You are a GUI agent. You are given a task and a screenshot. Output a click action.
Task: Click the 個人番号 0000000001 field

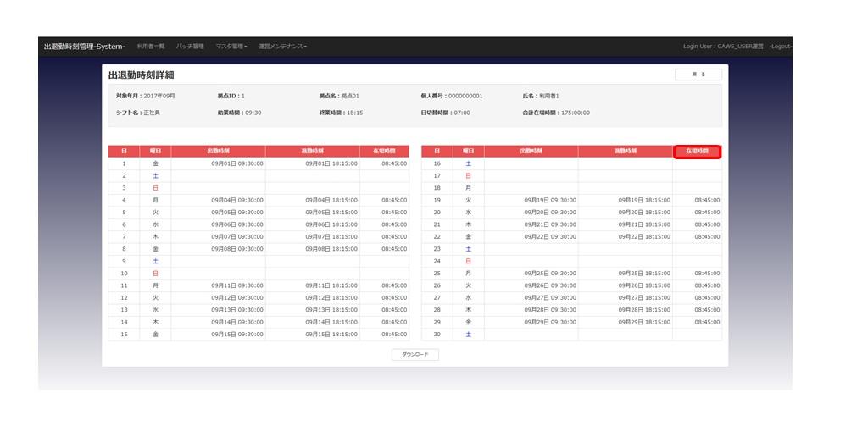tap(451, 96)
